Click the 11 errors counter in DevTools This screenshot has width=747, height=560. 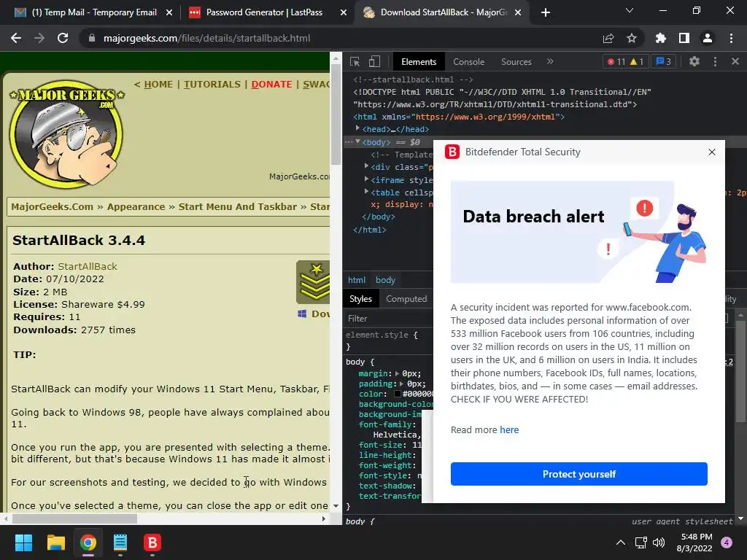[616, 61]
